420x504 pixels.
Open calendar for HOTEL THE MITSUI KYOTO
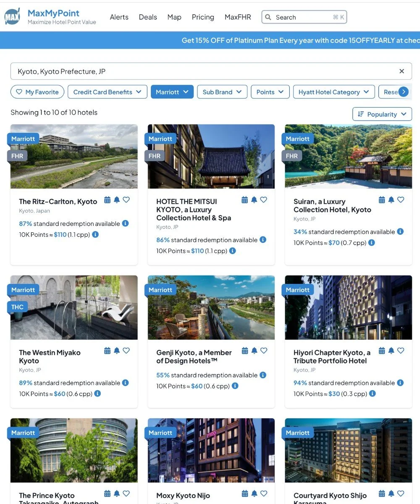point(244,200)
